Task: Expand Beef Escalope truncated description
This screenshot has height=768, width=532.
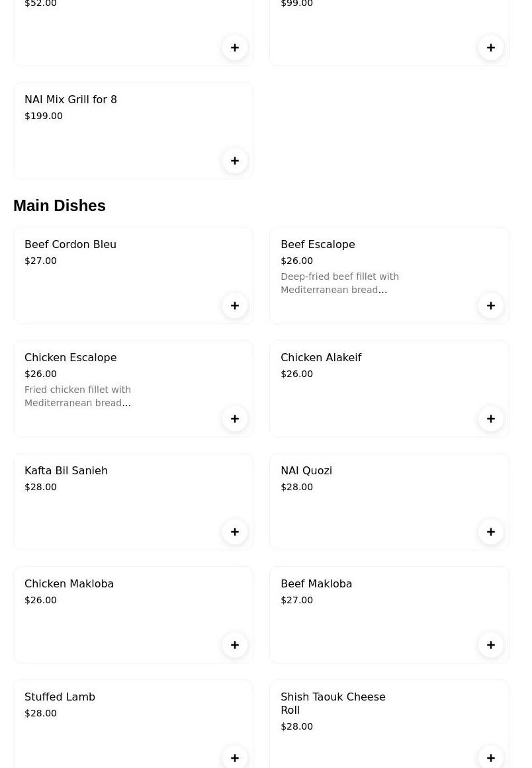Action: click(339, 283)
